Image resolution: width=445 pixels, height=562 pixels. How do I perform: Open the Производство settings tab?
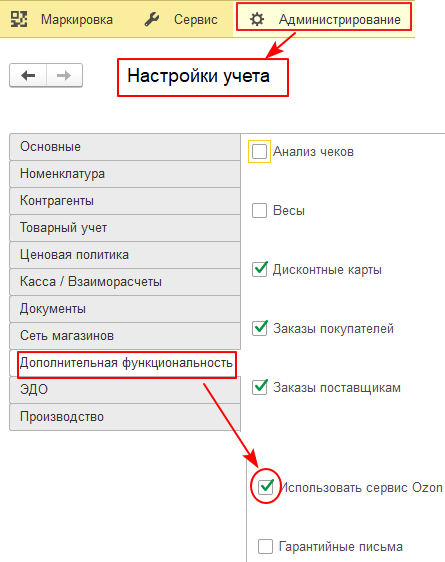coord(125,417)
